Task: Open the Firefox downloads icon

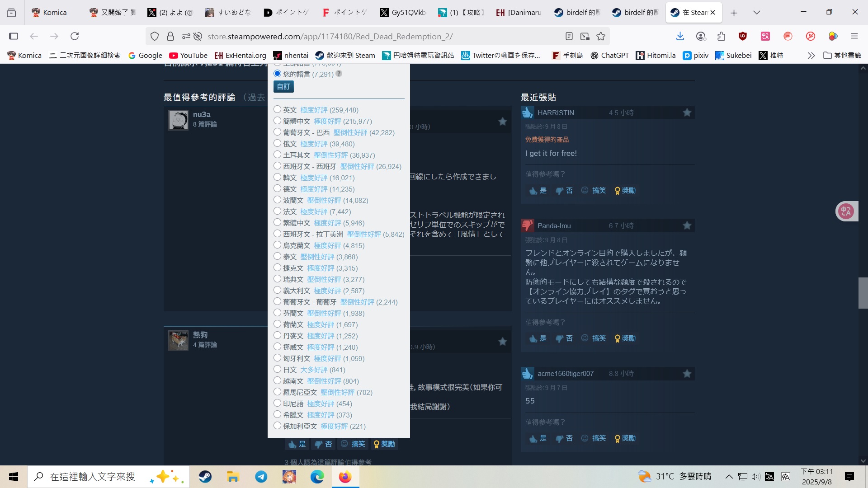Action: click(x=680, y=36)
